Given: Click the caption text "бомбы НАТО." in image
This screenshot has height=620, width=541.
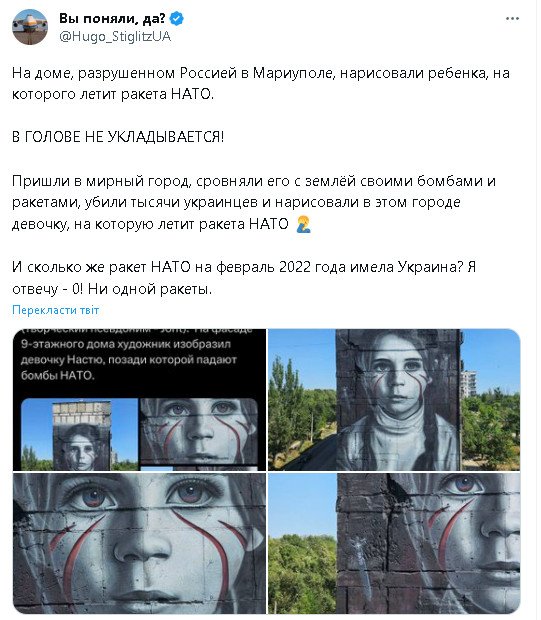Looking at the screenshot, I should pos(58,376).
